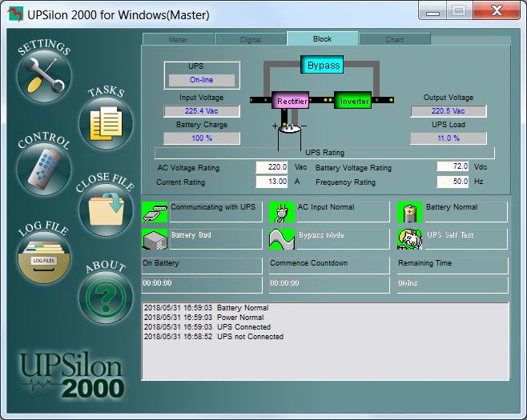Open the Control remote icon
Screen dimensions: 527x420
(44, 170)
